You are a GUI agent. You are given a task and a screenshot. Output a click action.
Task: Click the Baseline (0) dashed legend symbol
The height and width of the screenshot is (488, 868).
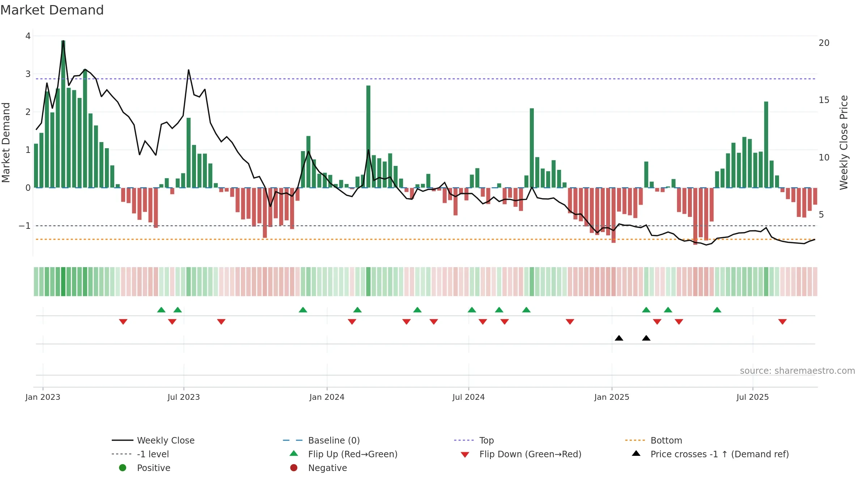[x=293, y=440]
